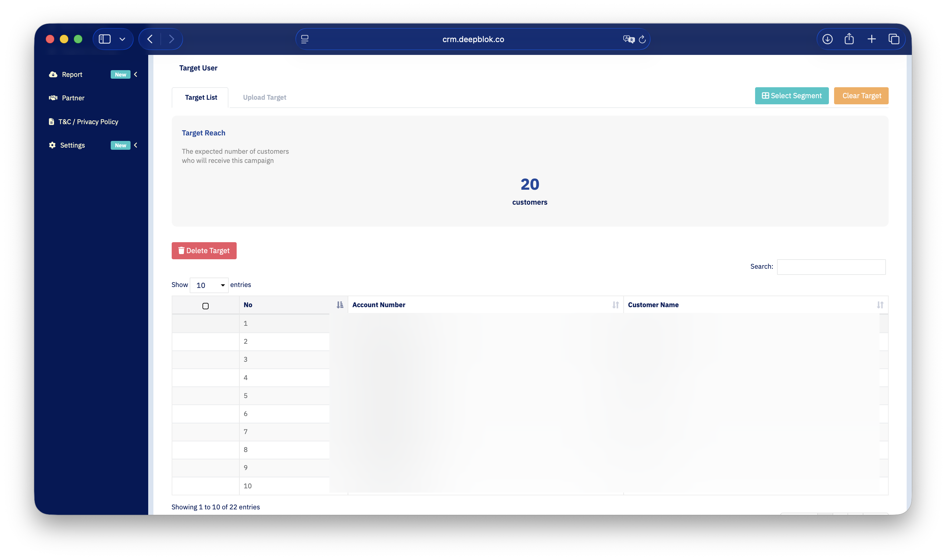Click the Delete Target button
Viewport: 946px width, 560px height.
(204, 250)
